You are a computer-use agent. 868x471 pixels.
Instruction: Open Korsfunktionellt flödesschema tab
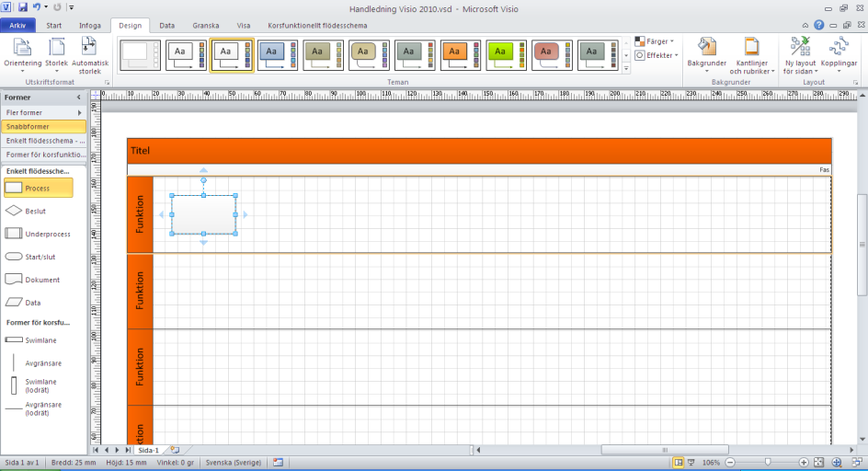[x=317, y=26]
